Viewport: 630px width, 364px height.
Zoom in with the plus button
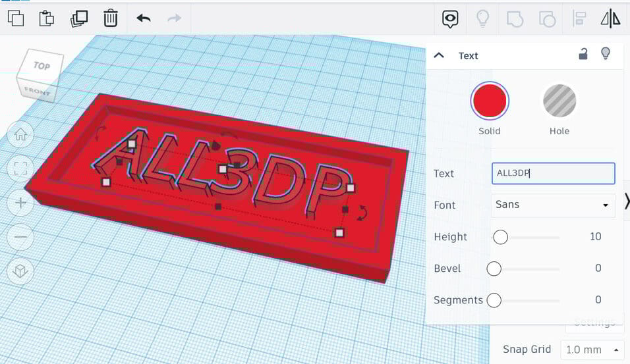click(20, 203)
